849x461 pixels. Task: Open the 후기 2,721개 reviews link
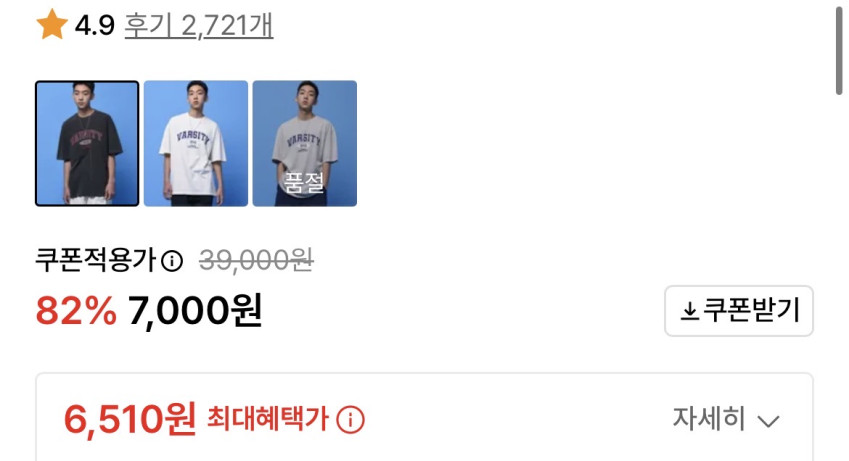(199, 25)
